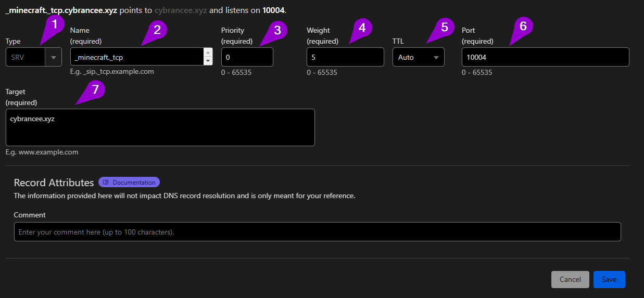Click purple annotation marker number 1
The height and width of the screenshot is (298, 644).
coord(54,23)
